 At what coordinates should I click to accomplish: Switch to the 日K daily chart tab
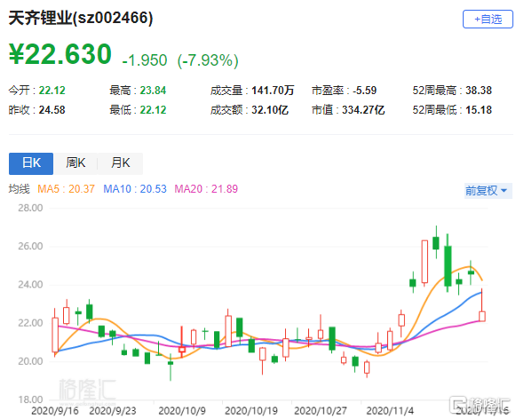pos(31,163)
